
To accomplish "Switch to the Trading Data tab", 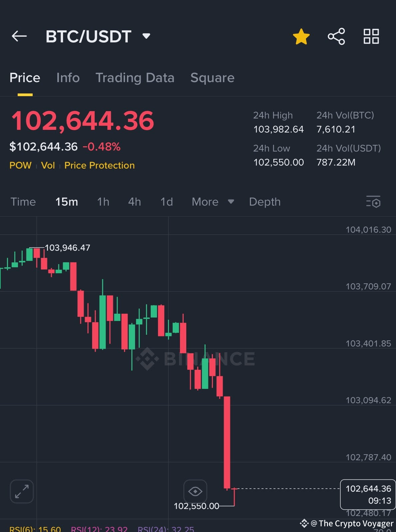I will point(135,77).
